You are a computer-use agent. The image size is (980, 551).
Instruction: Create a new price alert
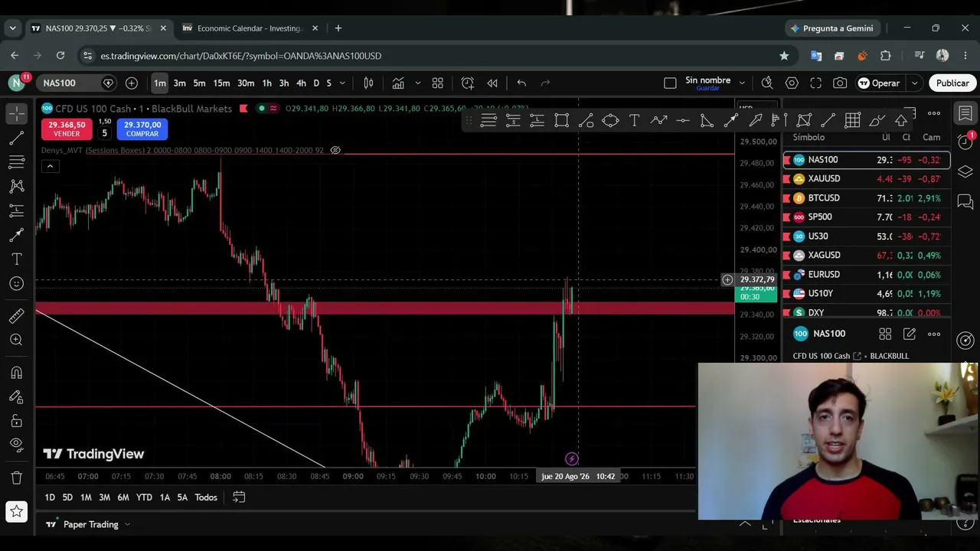[x=468, y=83]
